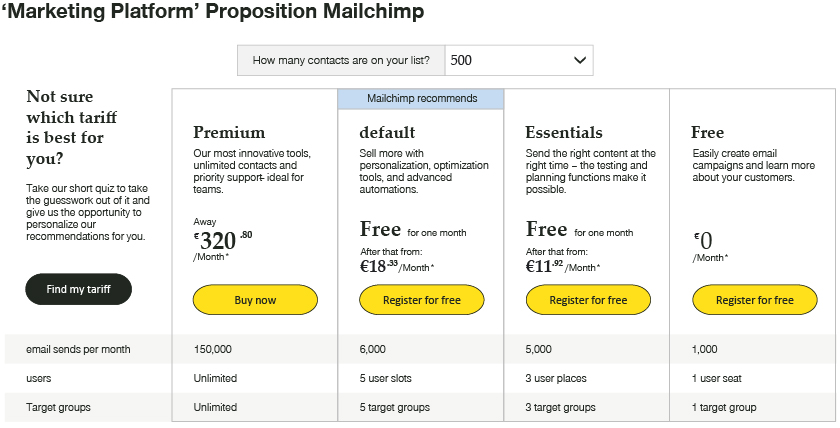
Task: Click the 'How many contacts' label
Action: [x=341, y=60]
